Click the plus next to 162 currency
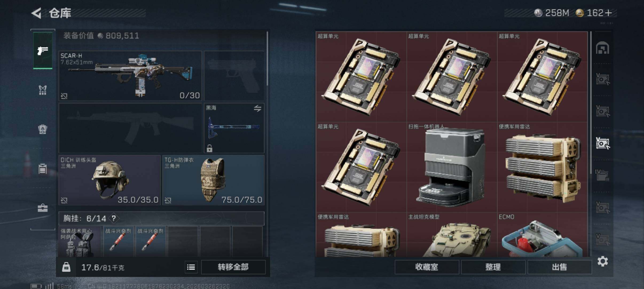Image resolution: width=644 pixels, height=289 pixels. 608,13
